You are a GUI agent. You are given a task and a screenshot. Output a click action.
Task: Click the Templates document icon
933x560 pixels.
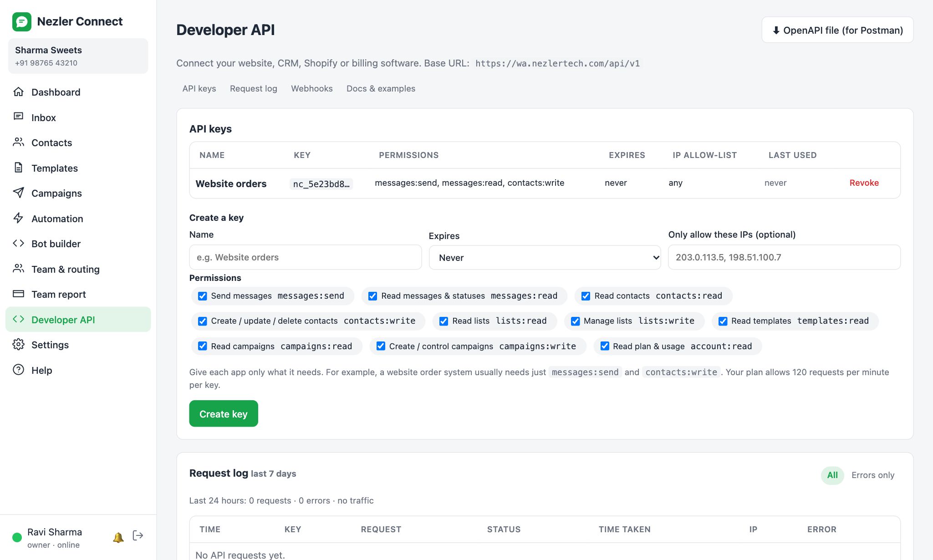[x=18, y=168]
